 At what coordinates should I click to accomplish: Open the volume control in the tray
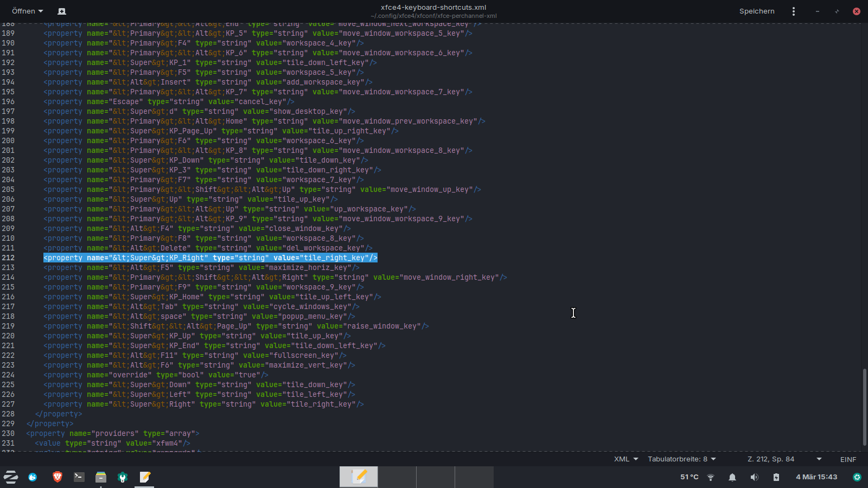click(754, 477)
